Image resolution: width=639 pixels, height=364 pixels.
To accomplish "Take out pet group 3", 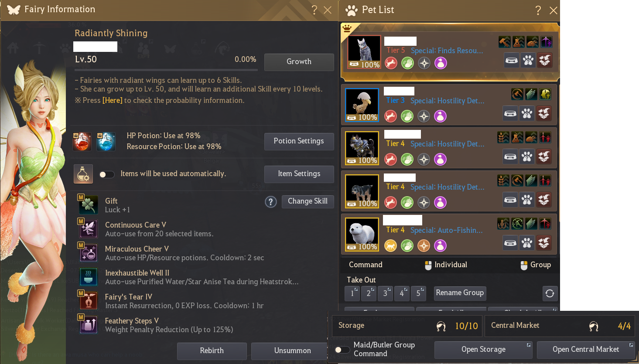I will [385, 293].
